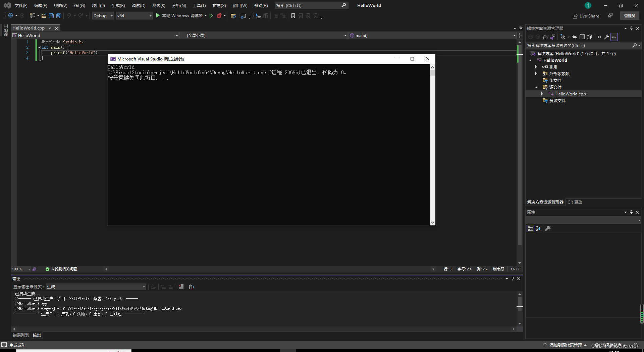Open the 100 % zoom level dropdown
Screen dimensions: 644x352
pyautogui.click(x=21, y=269)
